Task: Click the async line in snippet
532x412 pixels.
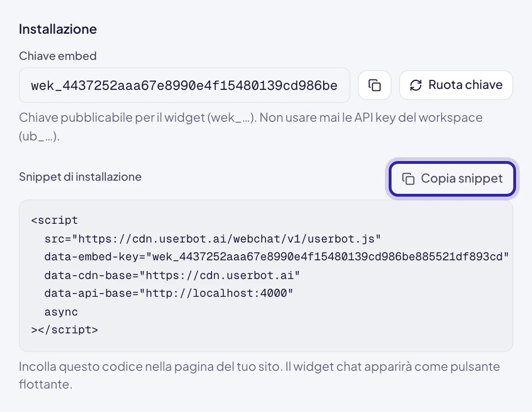Action: coord(61,312)
